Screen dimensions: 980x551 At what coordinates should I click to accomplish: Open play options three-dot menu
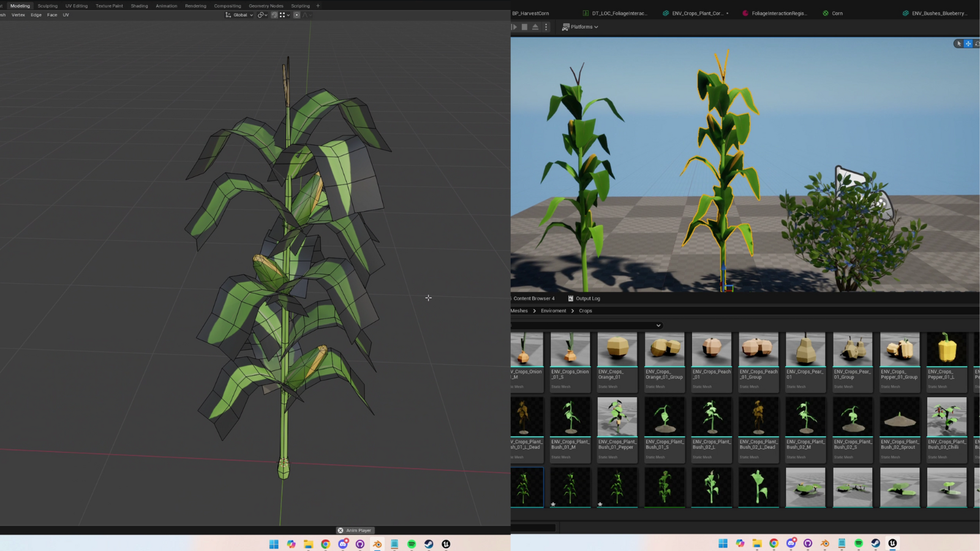tap(546, 27)
